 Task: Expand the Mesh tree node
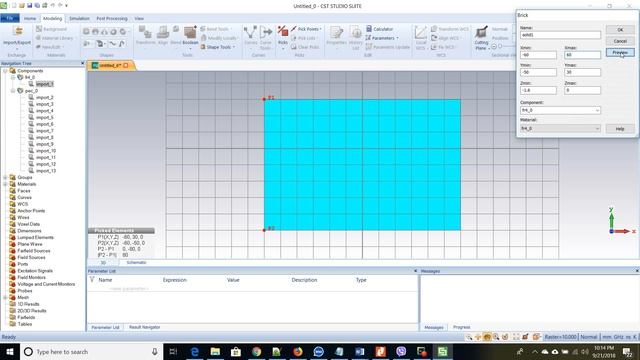point(5,297)
